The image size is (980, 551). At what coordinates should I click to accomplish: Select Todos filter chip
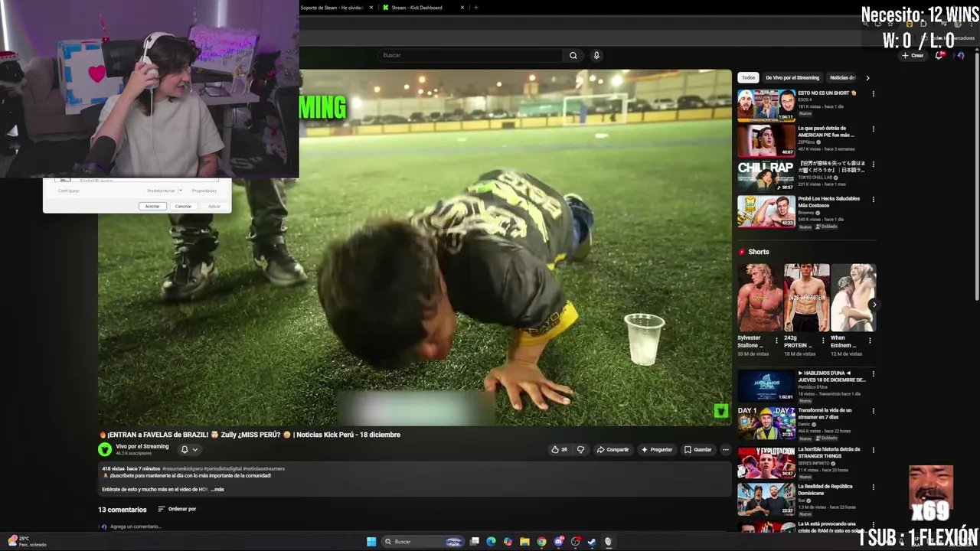coord(748,77)
